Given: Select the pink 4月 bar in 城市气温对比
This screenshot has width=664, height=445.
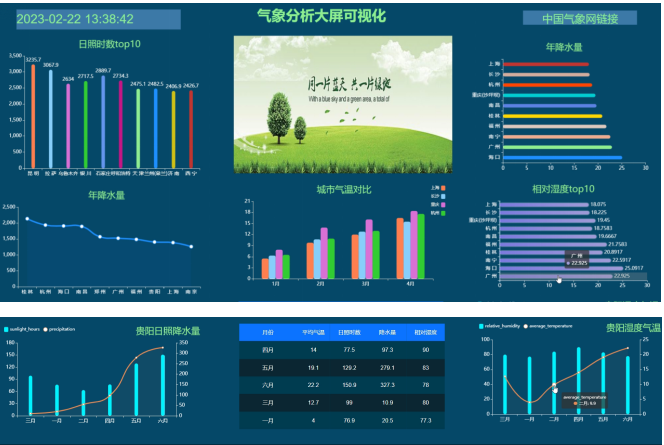Looking at the screenshot, I should (x=414, y=245).
